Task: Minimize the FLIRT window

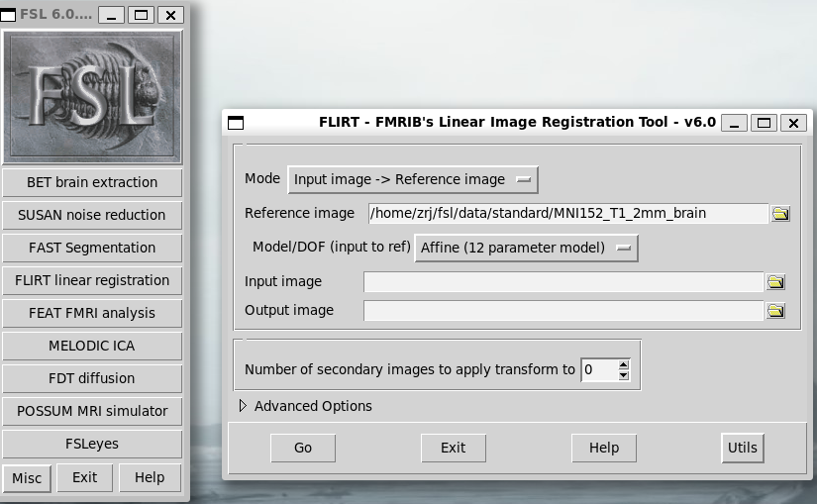Action: tap(734, 123)
